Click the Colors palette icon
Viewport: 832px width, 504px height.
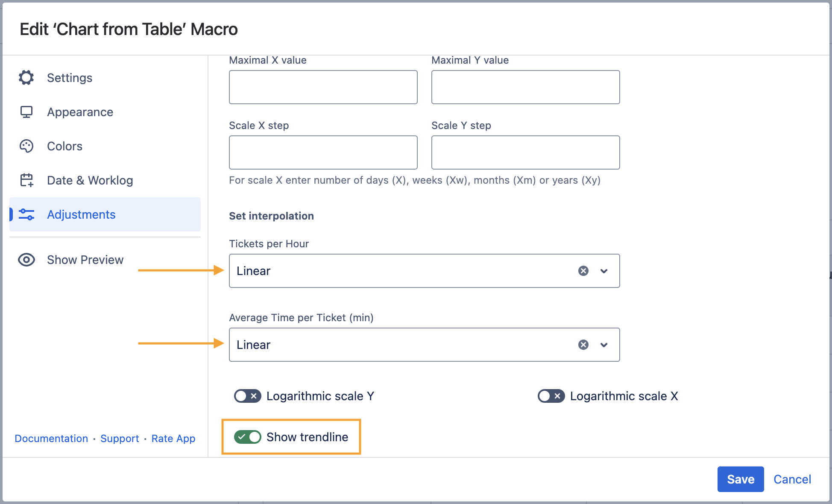pyautogui.click(x=26, y=146)
